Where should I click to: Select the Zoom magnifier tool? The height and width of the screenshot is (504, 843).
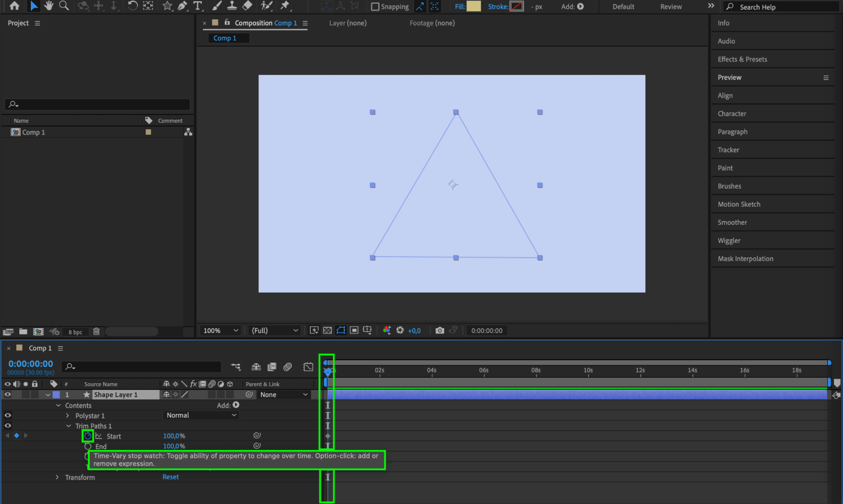pos(64,6)
